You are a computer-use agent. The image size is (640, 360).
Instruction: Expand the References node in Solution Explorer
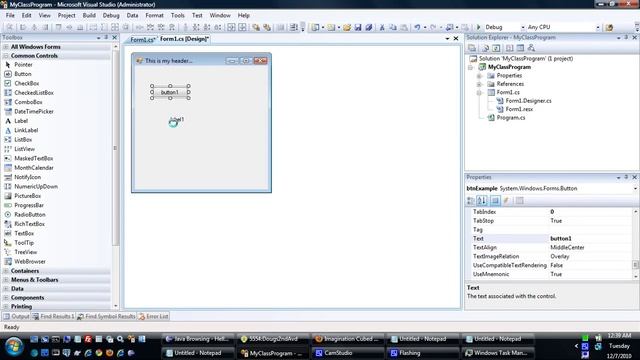(480, 84)
